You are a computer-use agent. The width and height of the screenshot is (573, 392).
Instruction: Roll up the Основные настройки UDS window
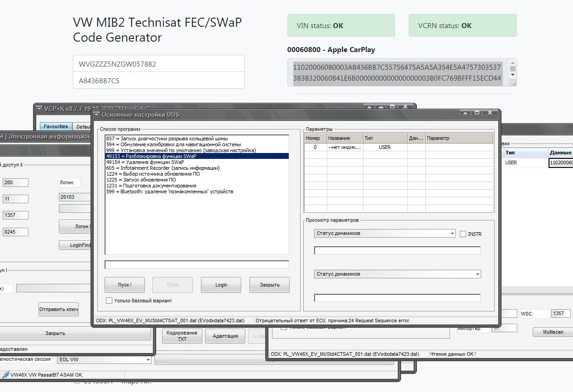pos(465,113)
